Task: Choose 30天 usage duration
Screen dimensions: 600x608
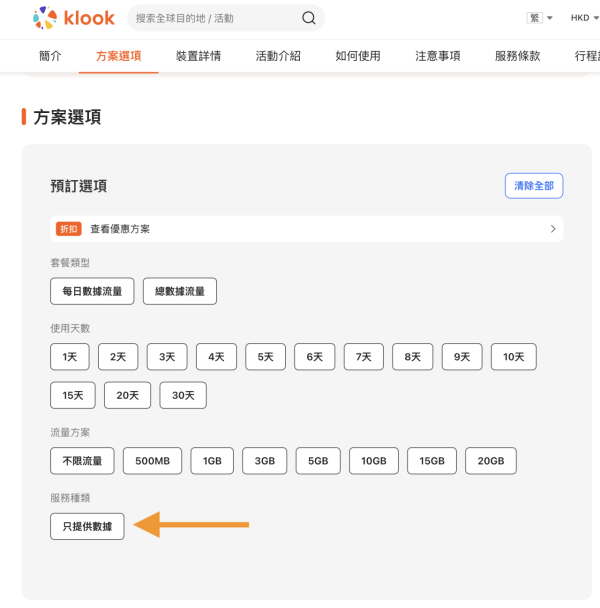Action: pyautogui.click(x=183, y=395)
